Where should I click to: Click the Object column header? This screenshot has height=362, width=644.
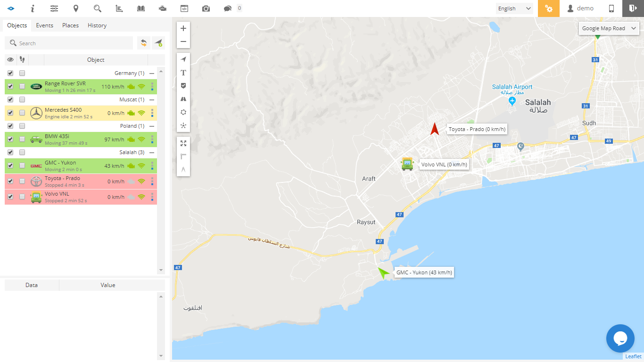[96, 60]
